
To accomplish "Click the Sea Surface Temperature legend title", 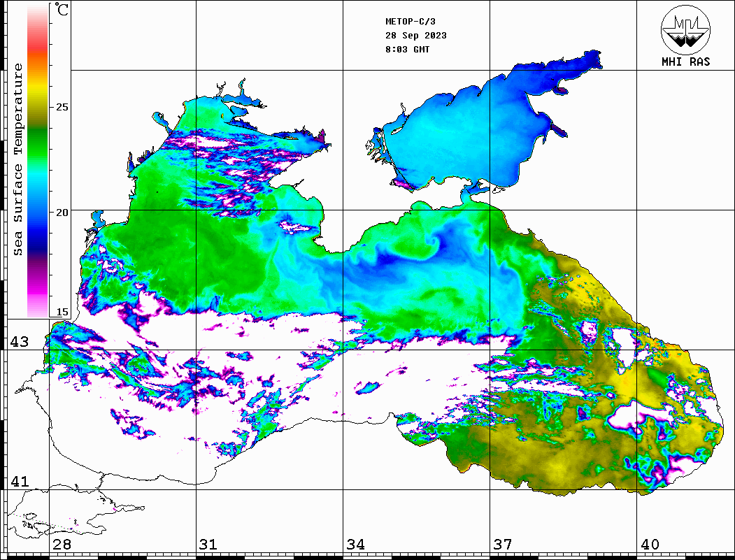I will (x=18, y=159).
